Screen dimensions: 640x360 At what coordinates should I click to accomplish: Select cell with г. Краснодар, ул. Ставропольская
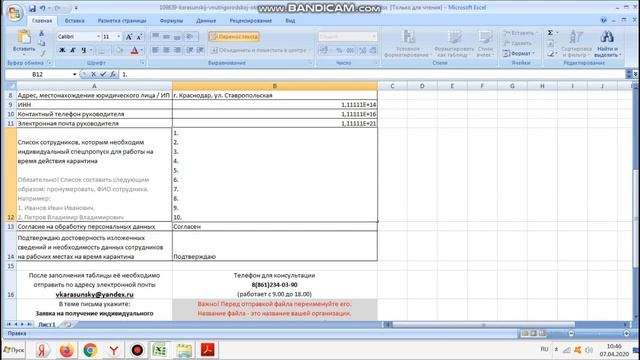tap(275, 95)
